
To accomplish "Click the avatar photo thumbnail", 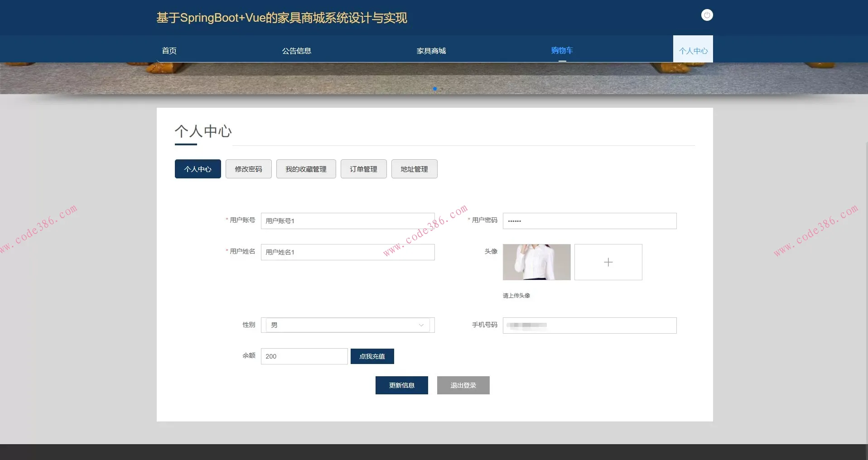I will point(536,262).
